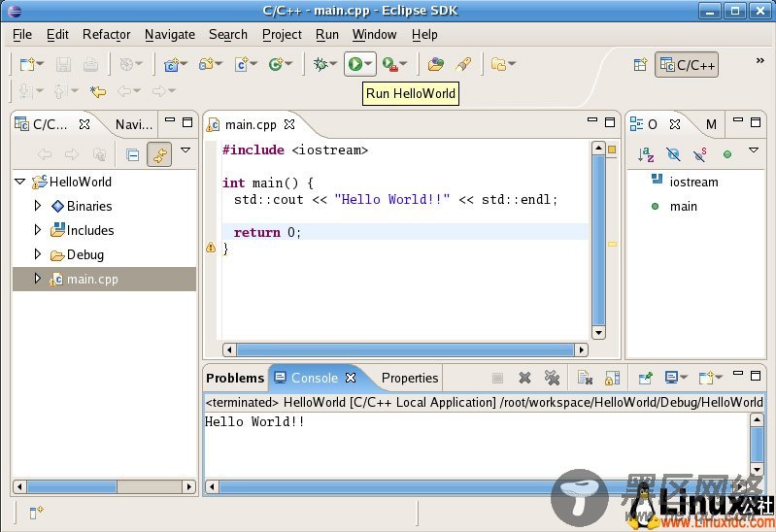Click yellow overview ruler warning mark

(612, 244)
